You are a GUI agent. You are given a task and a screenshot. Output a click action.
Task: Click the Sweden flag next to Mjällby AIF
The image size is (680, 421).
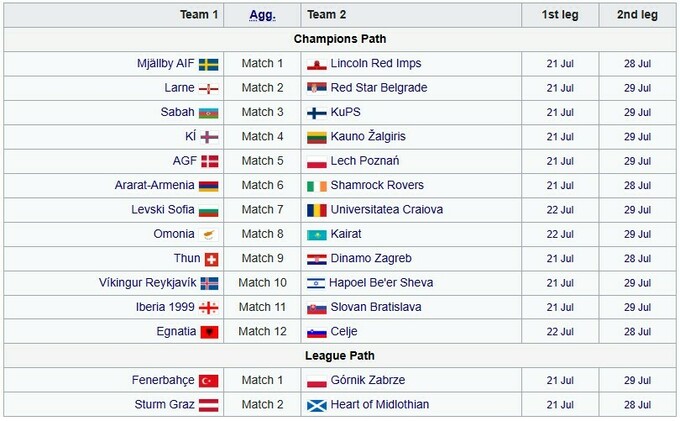209,64
